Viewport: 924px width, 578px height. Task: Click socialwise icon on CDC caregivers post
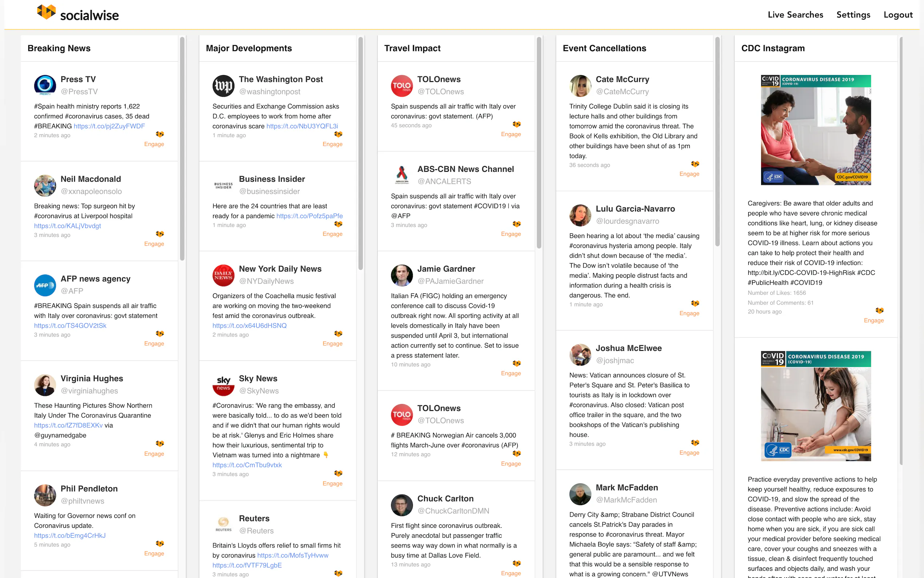pyautogui.click(x=879, y=310)
